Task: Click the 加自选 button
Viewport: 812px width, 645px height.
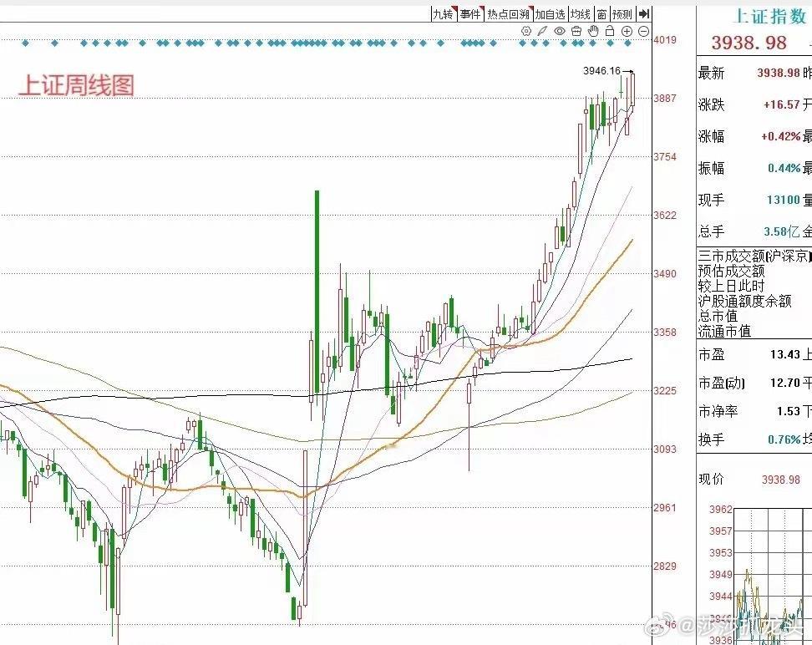Action: (x=550, y=14)
